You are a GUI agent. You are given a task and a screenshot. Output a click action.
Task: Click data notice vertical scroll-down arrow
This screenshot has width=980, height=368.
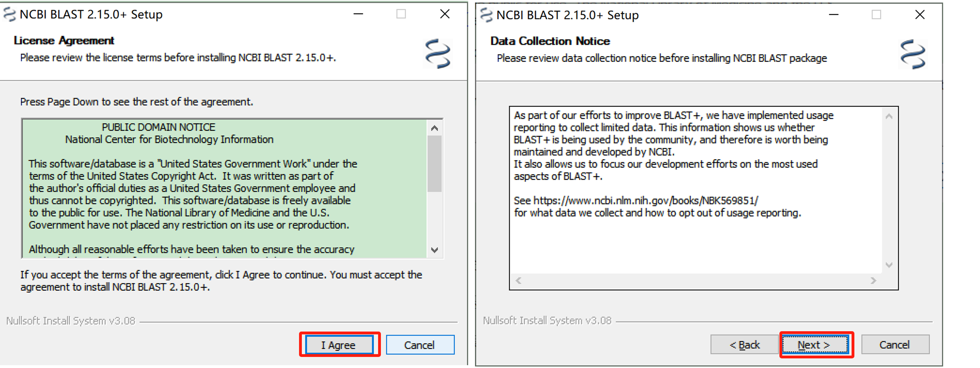(889, 265)
